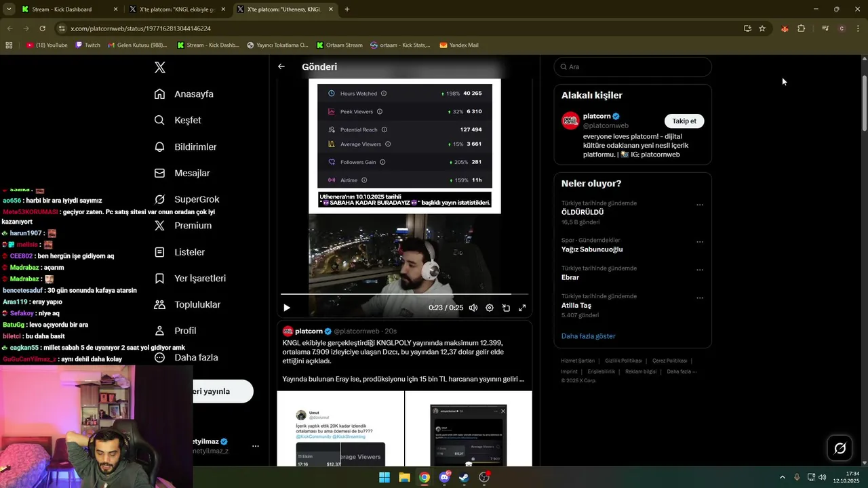Show hidden system tray icons
The image size is (868, 488).
pos(782,477)
